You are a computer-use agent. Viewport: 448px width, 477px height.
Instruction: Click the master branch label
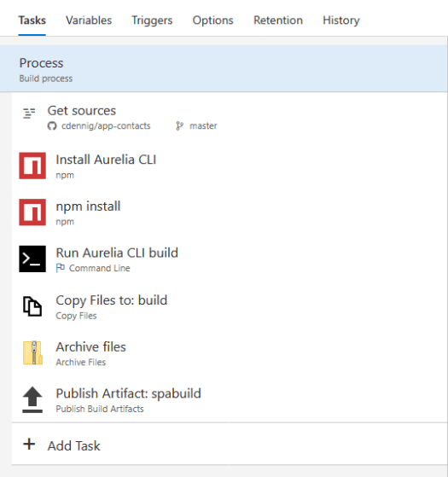pyautogui.click(x=203, y=126)
